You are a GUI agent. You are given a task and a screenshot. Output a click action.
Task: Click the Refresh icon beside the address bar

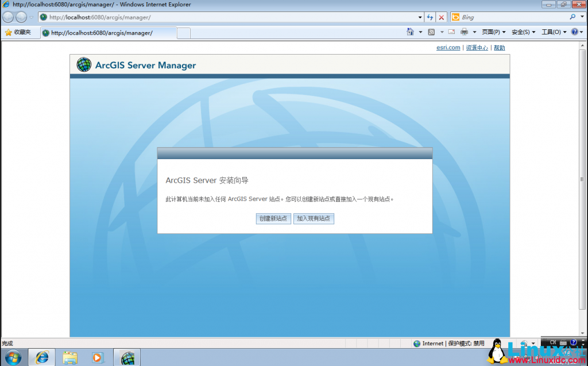(x=430, y=17)
